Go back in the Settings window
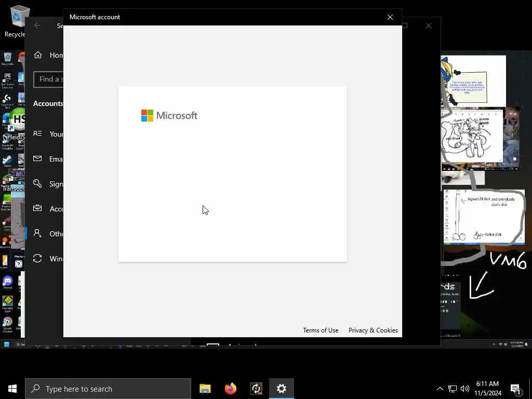 point(37,25)
